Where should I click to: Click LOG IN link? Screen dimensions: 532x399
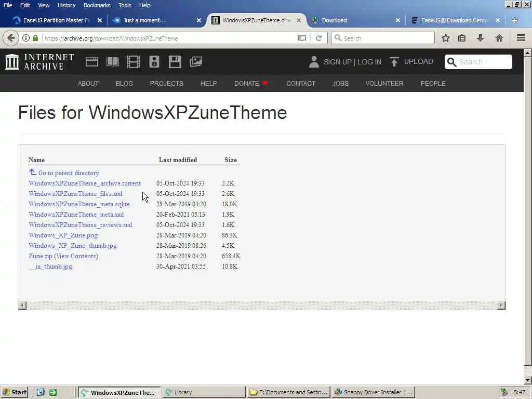(x=369, y=62)
